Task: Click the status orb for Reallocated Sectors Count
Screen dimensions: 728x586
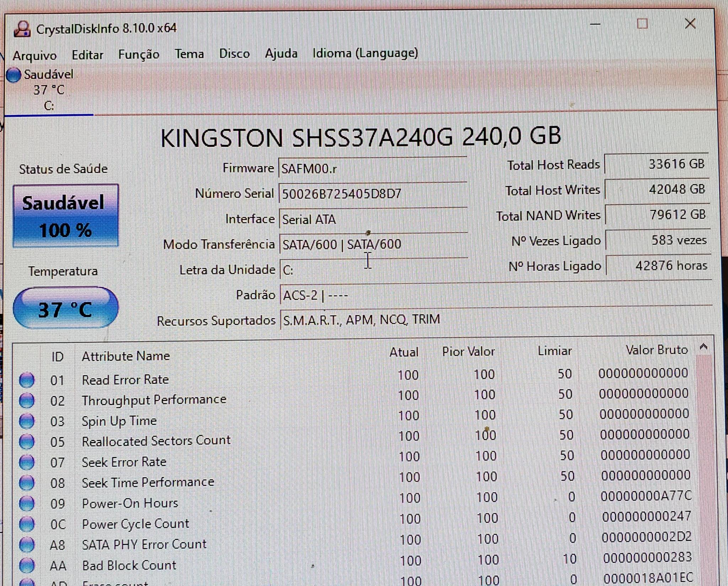Action: (27, 442)
